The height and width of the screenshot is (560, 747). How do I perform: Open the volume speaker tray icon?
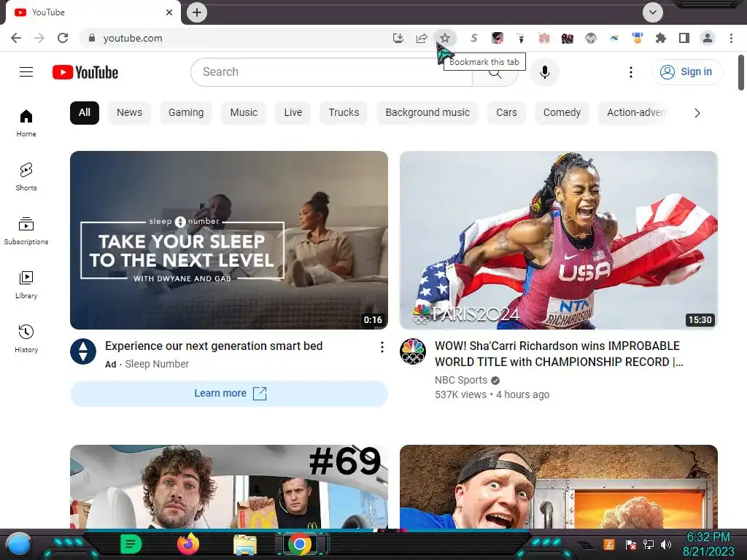tap(665, 544)
